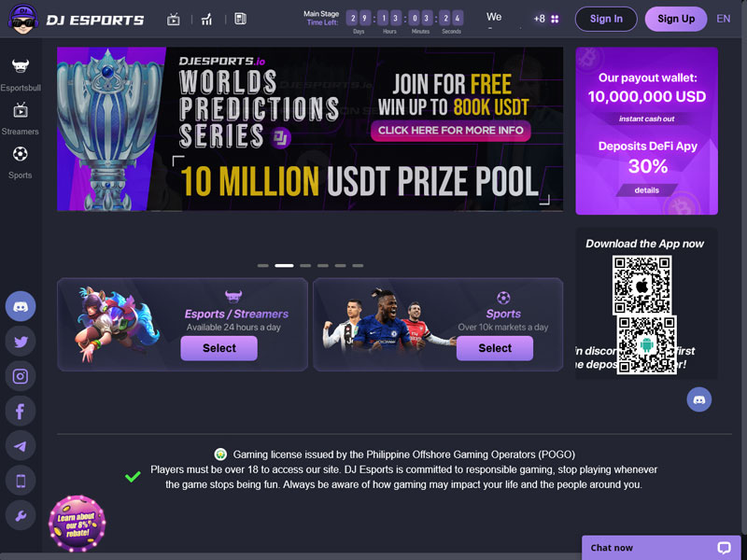The width and height of the screenshot is (747, 560).
Task: Open the Discord icon in left sidebar
Action: [21, 306]
